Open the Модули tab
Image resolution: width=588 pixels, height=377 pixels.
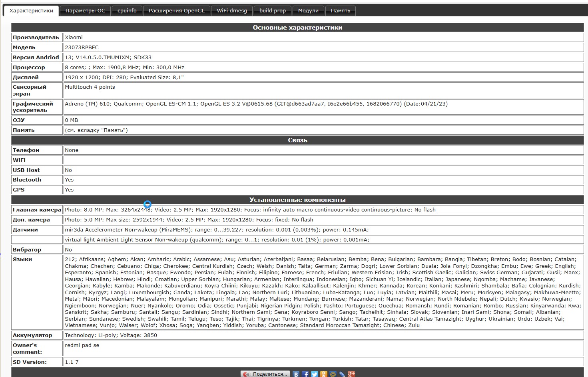308,11
